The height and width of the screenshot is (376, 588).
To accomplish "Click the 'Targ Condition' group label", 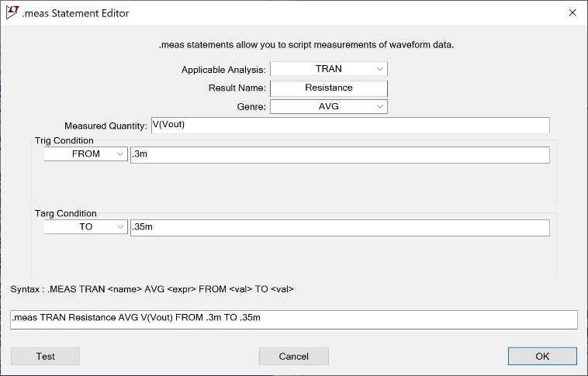I will tap(66, 213).
